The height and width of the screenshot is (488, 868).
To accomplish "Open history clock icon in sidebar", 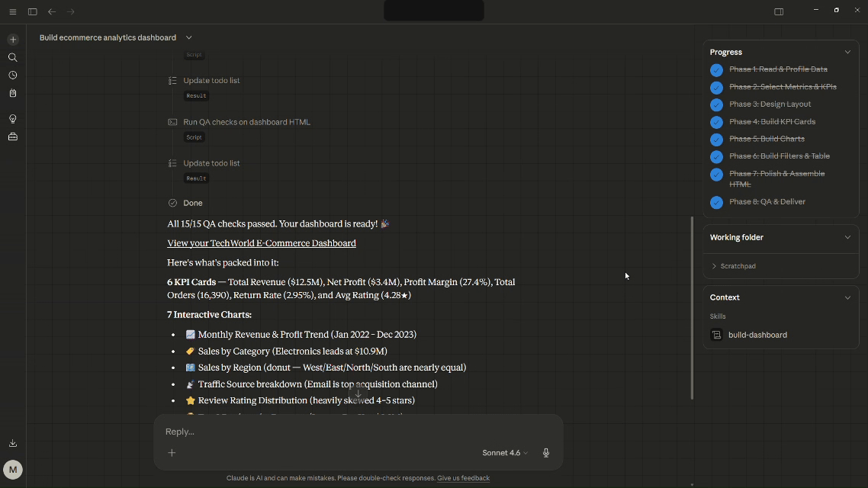I will (x=13, y=75).
